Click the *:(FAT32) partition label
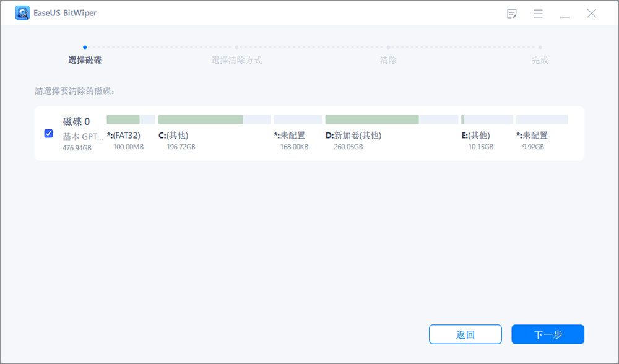The image size is (619, 364). (124, 136)
